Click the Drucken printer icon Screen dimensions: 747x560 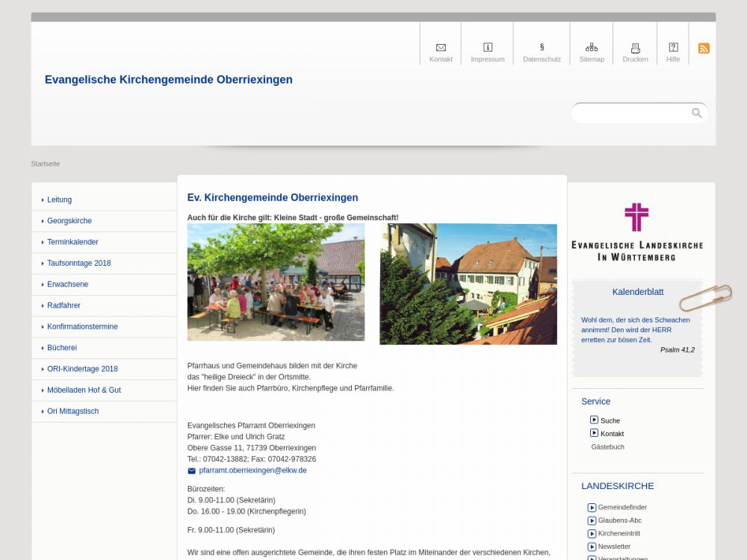point(636,48)
